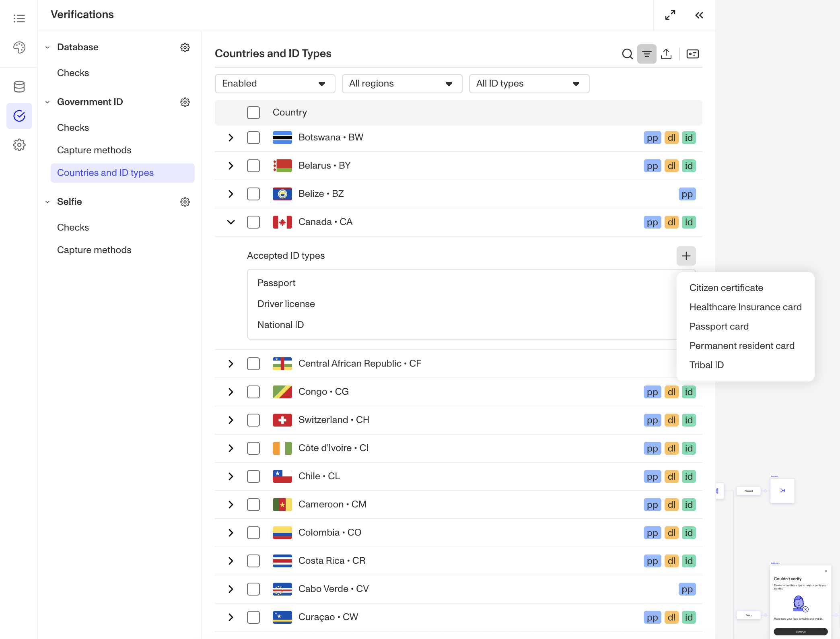Click the export upload icon
The image size is (840, 639).
(x=666, y=54)
